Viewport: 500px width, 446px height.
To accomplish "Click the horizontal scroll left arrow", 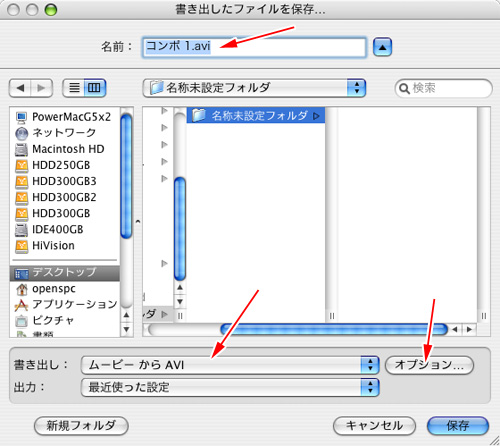I will [455, 330].
